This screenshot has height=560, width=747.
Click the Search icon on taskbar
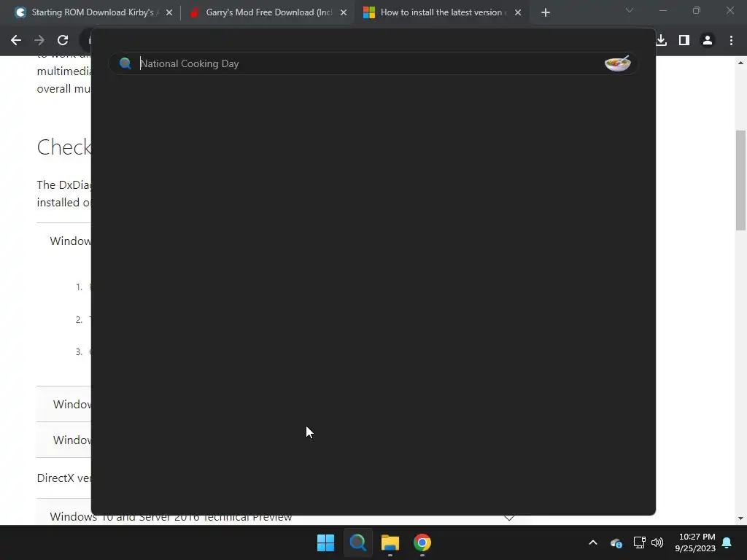(x=357, y=542)
